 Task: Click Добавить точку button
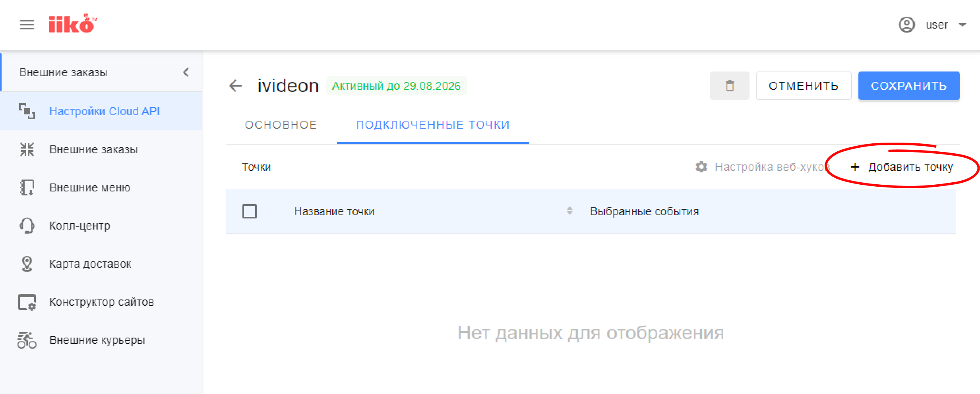pyautogui.click(x=902, y=167)
